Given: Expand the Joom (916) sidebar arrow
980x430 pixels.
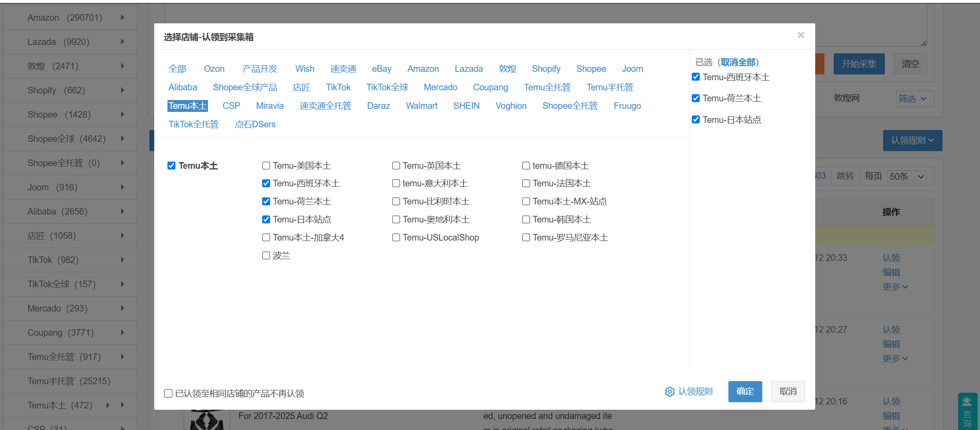Looking at the screenshot, I should click(x=122, y=187).
